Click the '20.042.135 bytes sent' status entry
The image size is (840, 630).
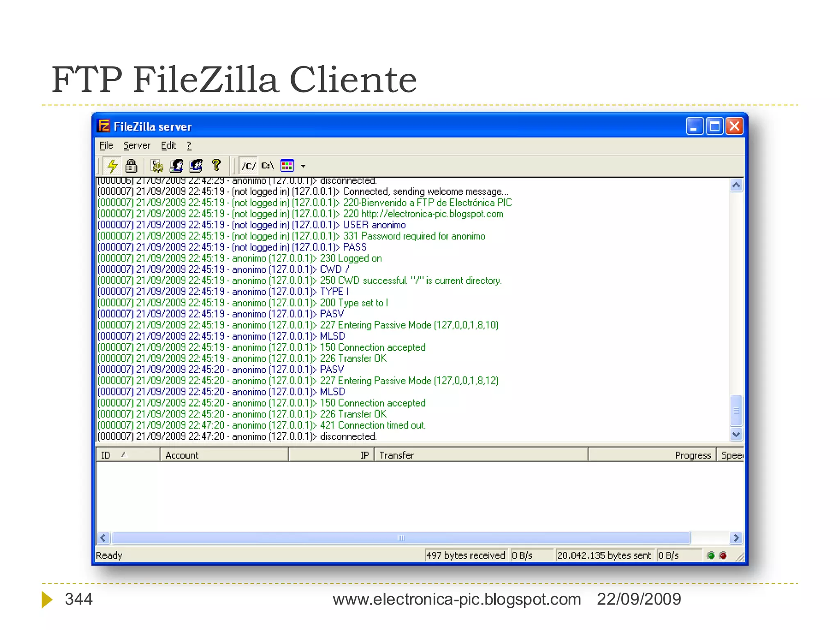coord(604,555)
